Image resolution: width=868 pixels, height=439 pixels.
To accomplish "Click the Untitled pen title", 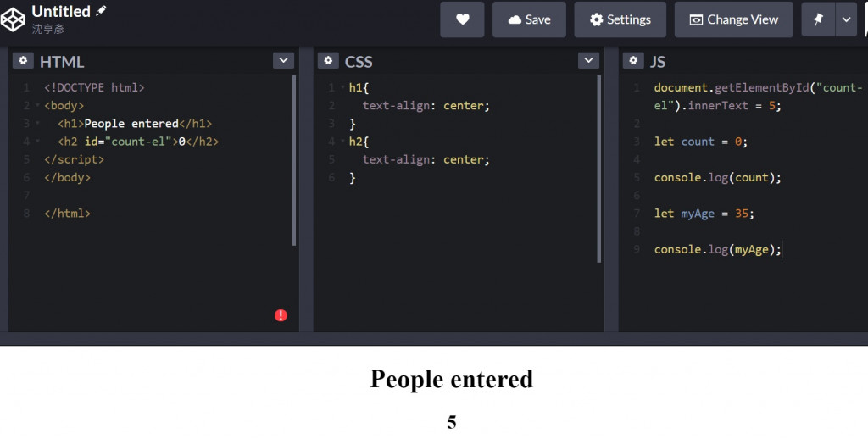I will [x=61, y=11].
